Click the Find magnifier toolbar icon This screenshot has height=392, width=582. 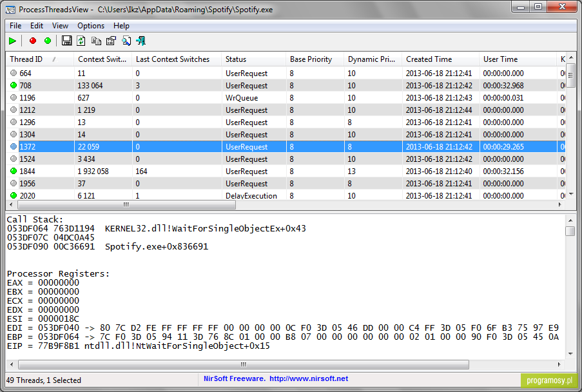coord(126,41)
